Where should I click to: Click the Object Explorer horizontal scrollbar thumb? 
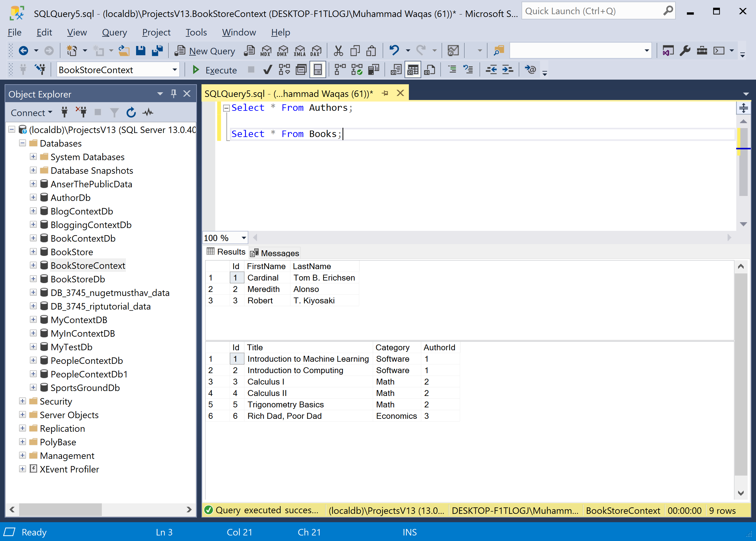pyautogui.click(x=60, y=510)
